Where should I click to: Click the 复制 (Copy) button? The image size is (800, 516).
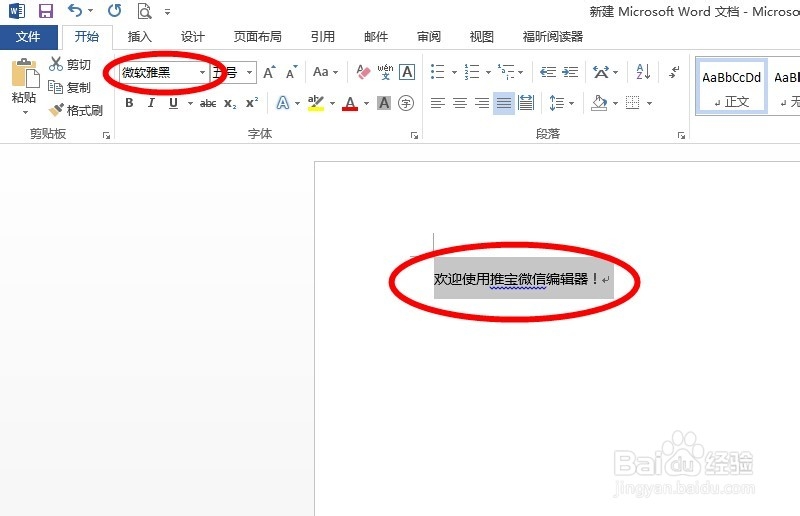[70, 87]
